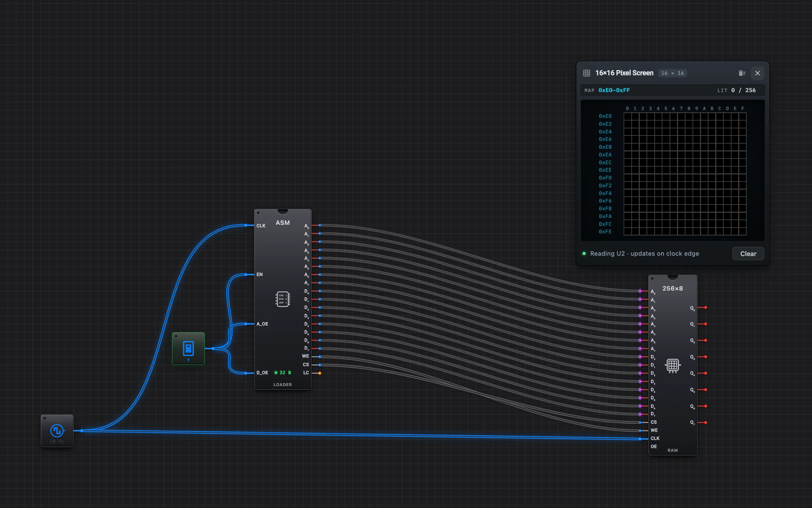
Task: Click the LIT 0 / 256 counter
Action: (737, 90)
